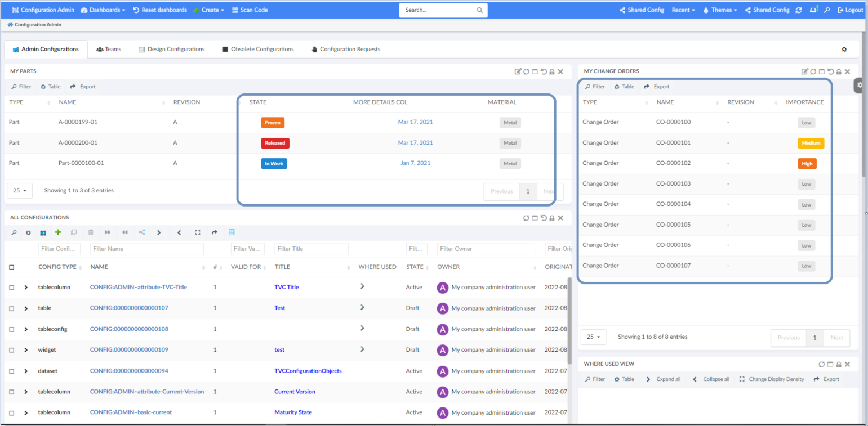Viewport: 868px width, 426px height.
Task: Click the Filter Name input field
Action: point(147,249)
